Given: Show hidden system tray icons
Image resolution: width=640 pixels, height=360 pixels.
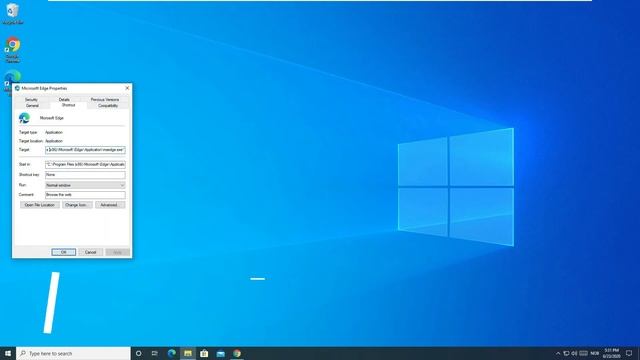Looking at the screenshot, I should [x=558, y=353].
